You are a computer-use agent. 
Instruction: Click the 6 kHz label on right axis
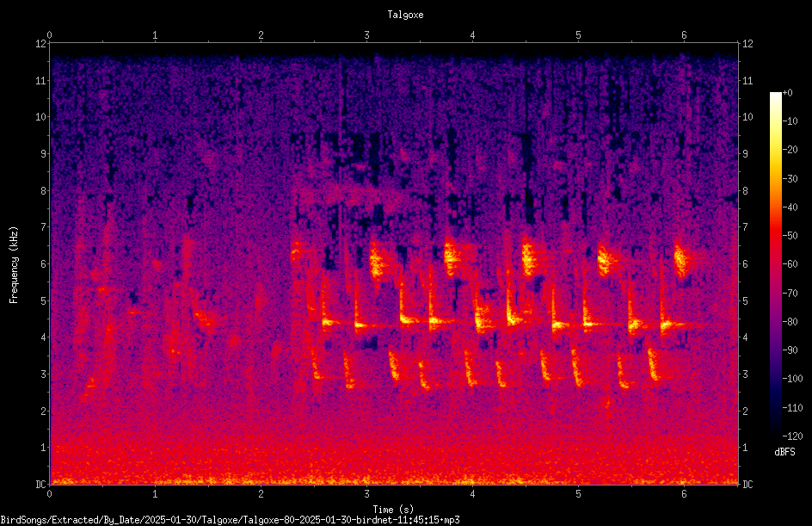tap(745, 264)
